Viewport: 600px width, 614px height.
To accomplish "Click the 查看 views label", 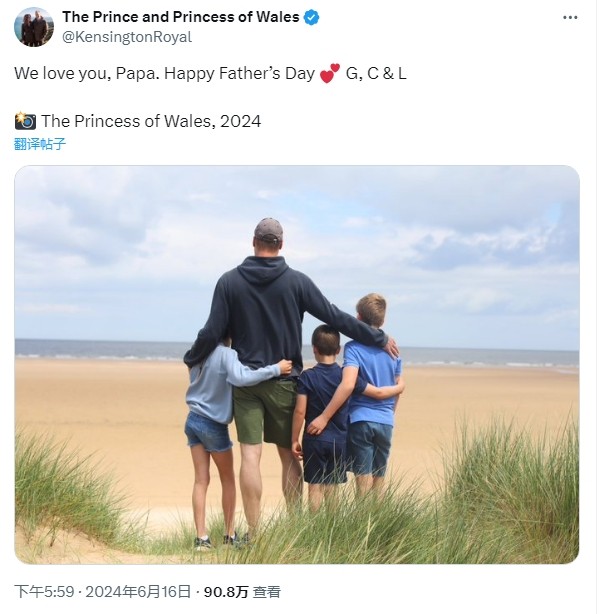I will coord(266,592).
